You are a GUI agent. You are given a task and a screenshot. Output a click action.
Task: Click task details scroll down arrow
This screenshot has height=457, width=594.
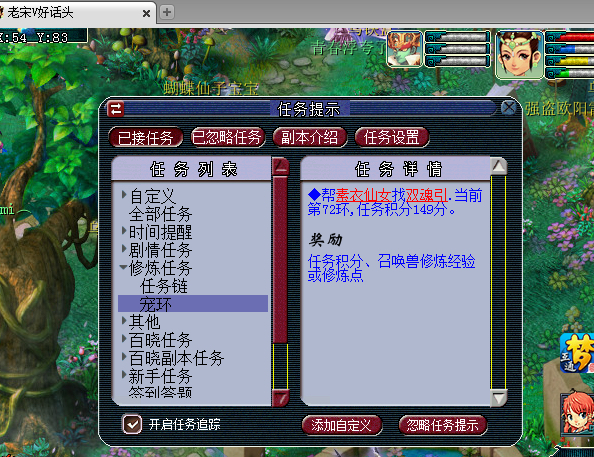click(499, 398)
